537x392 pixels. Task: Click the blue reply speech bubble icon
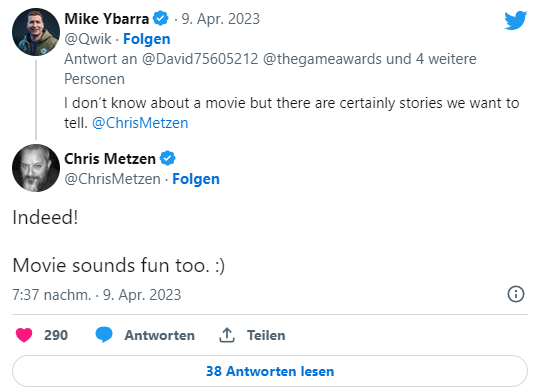coord(104,334)
